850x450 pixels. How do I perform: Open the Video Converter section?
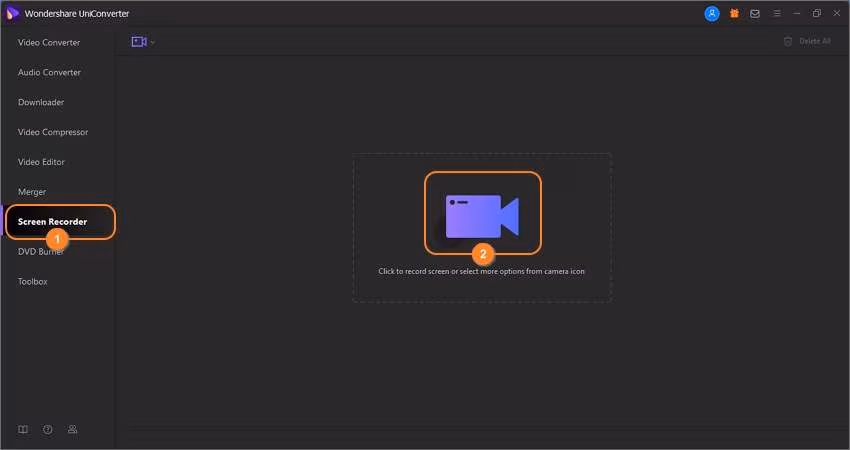(x=49, y=42)
